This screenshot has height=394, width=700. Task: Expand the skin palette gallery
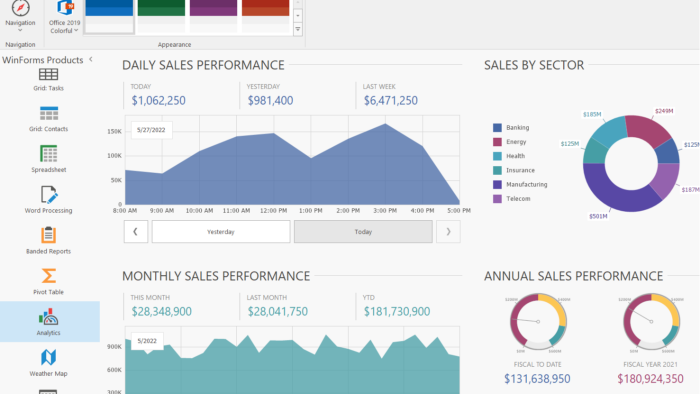coord(298,29)
